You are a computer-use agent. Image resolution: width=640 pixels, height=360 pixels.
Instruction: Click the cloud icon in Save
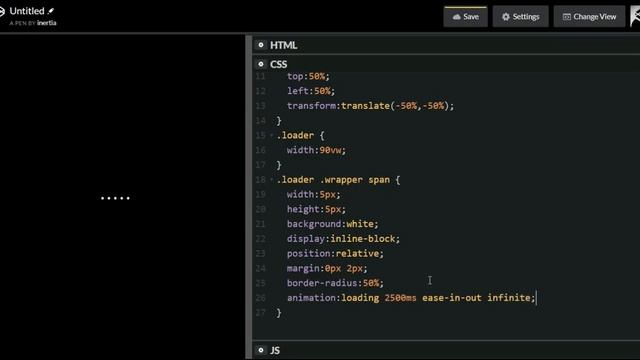coord(457,17)
